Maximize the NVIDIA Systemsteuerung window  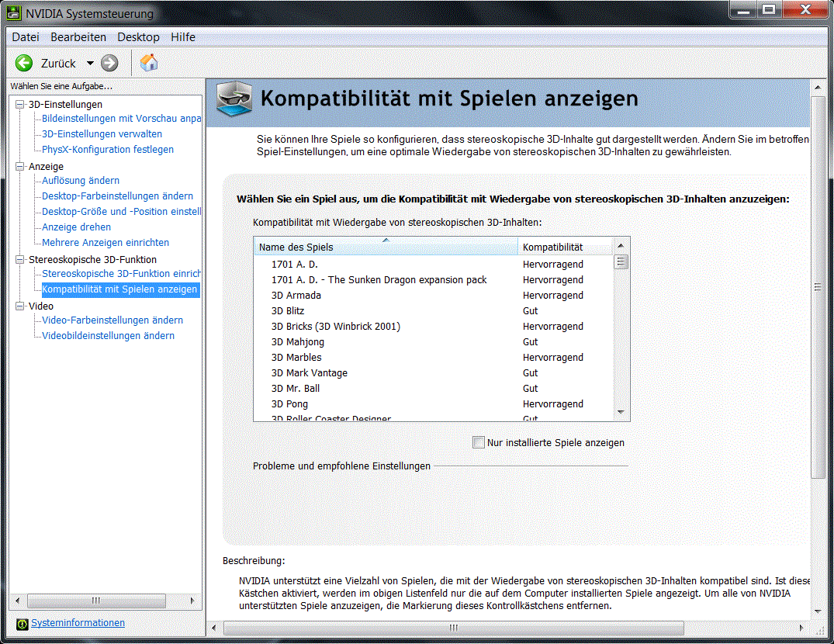769,9
